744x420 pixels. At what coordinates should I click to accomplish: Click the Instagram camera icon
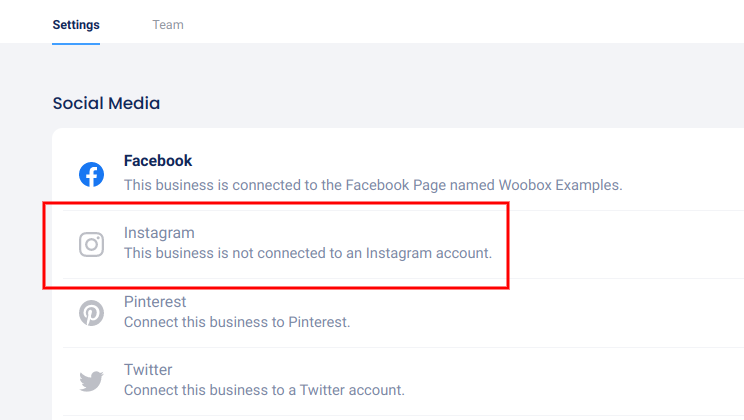point(91,244)
